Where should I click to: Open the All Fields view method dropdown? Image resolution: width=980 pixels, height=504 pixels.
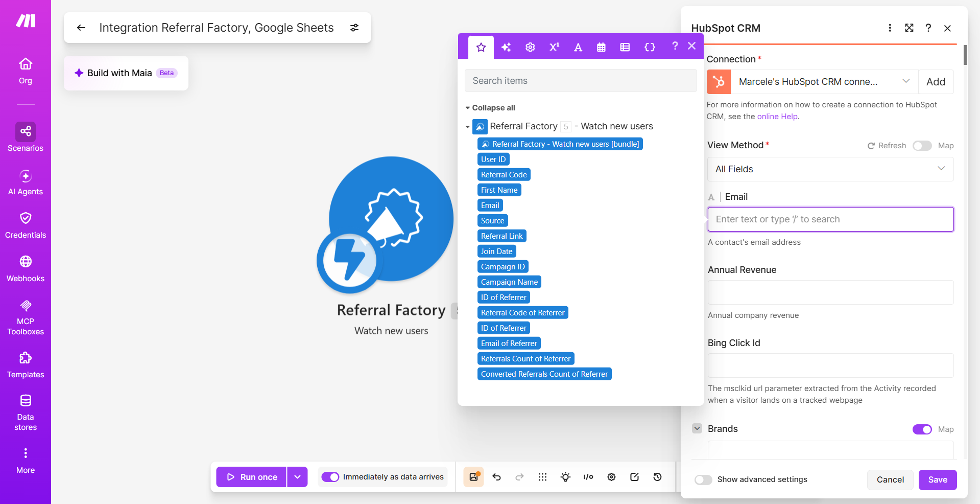point(830,169)
